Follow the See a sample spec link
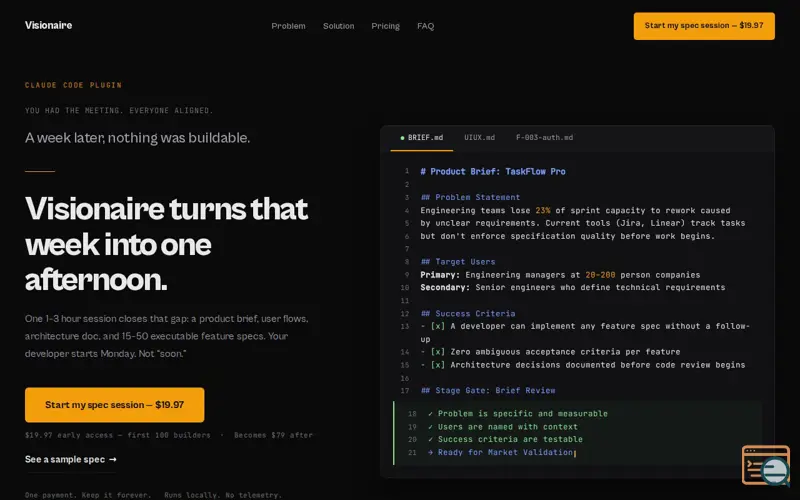Image resolution: width=800 pixels, height=500 pixels. click(x=70, y=459)
